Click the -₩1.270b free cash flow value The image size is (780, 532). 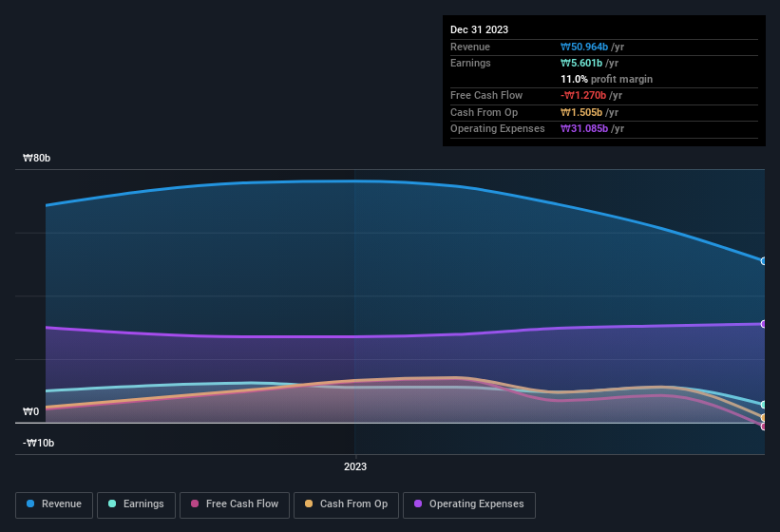click(x=583, y=95)
